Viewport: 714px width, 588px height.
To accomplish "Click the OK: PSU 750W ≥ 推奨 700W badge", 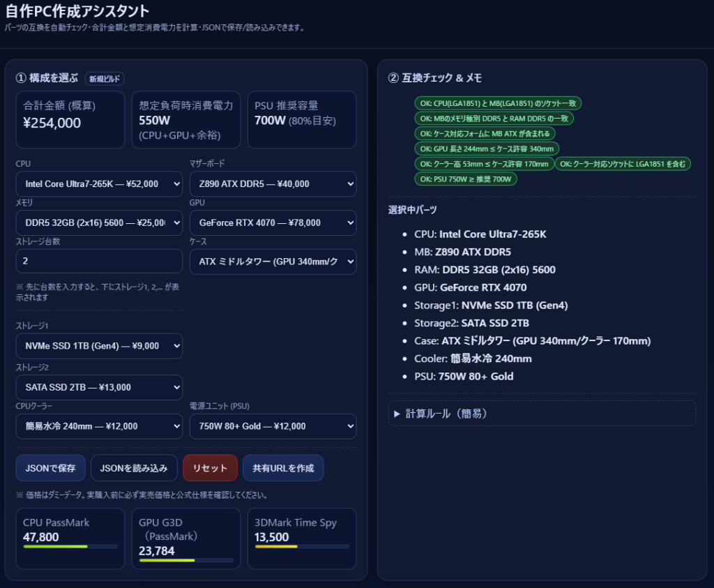I will coord(466,179).
